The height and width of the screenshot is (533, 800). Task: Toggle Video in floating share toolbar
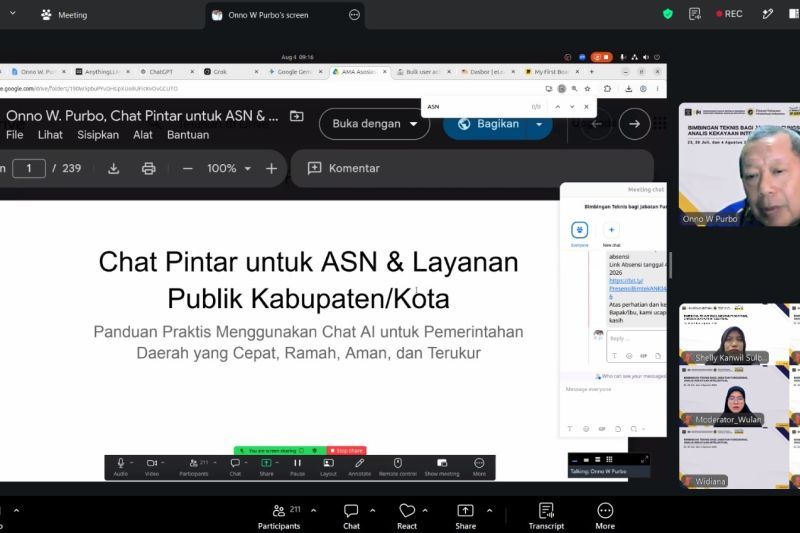152,467
